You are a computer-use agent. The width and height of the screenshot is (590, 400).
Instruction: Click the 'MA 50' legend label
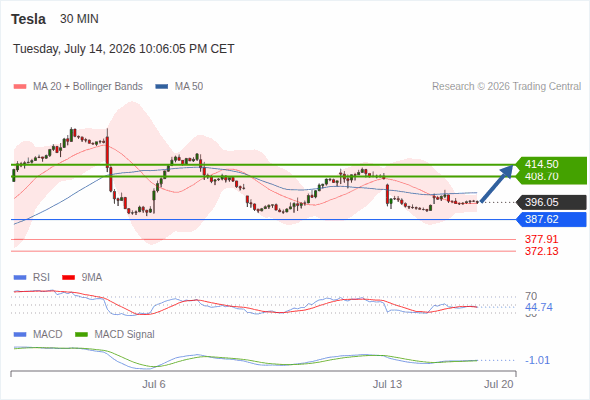click(189, 87)
